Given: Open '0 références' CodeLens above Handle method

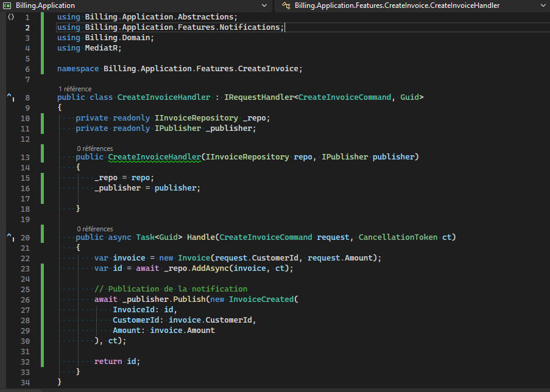Looking at the screenshot, I should click(94, 229).
